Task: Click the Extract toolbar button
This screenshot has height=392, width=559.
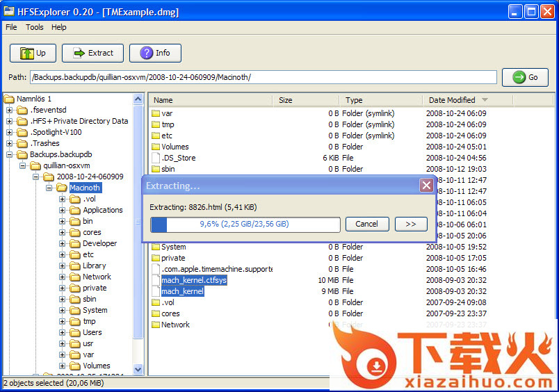Action: click(92, 53)
